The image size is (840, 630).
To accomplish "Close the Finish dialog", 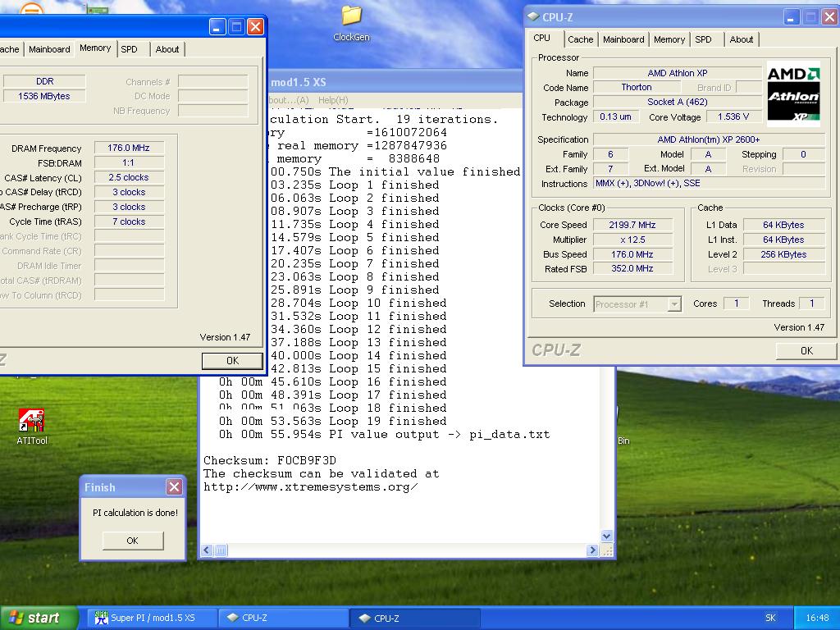I will point(174,487).
